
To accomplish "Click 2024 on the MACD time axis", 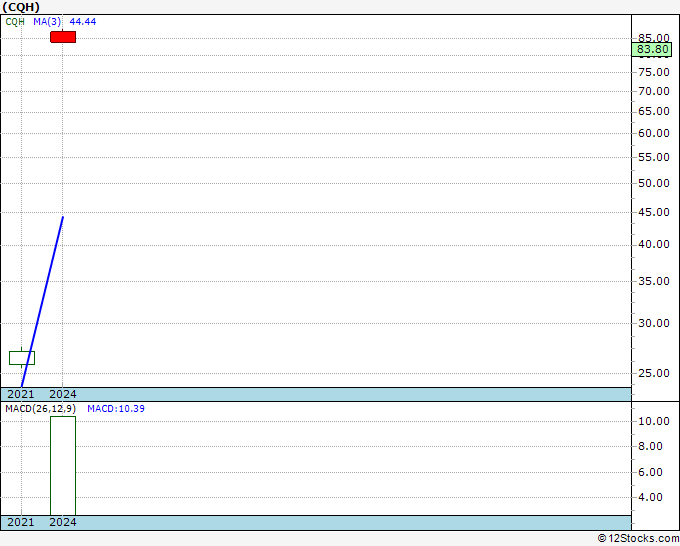I will tap(63, 522).
